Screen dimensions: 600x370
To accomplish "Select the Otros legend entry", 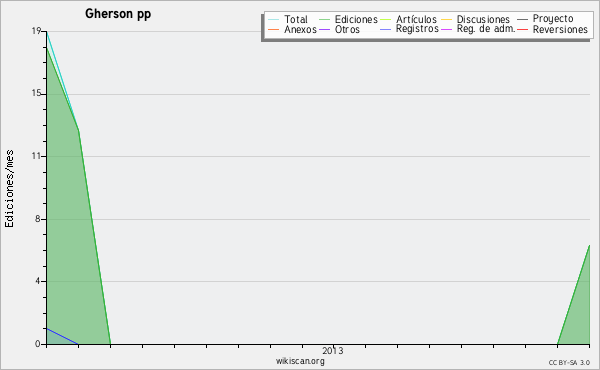I will pyautogui.click(x=339, y=29).
